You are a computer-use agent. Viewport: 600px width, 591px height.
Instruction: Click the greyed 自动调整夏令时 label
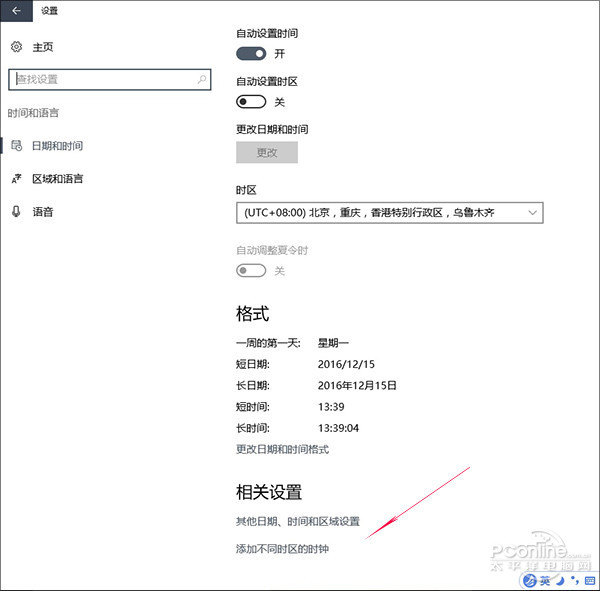click(x=272, y=250)
